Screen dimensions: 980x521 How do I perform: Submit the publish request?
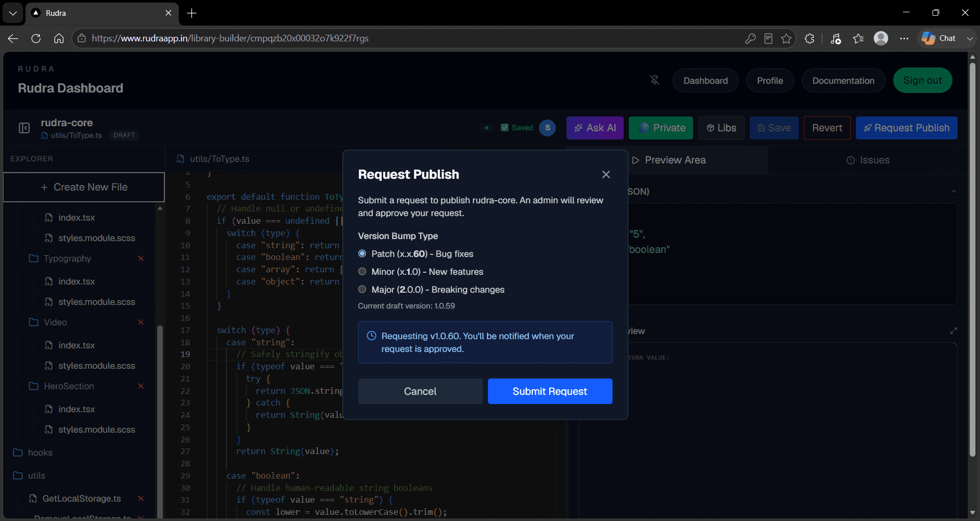(x=550, y=391)
